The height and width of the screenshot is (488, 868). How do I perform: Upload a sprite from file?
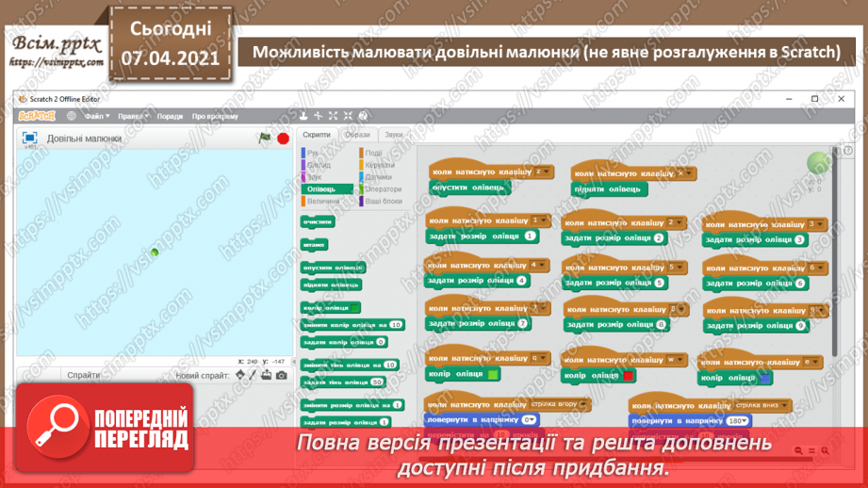coord(267,375)
